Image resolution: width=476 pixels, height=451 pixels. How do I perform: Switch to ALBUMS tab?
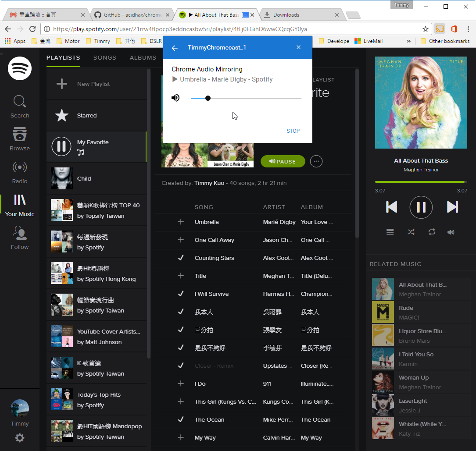[x=143, y=57]
